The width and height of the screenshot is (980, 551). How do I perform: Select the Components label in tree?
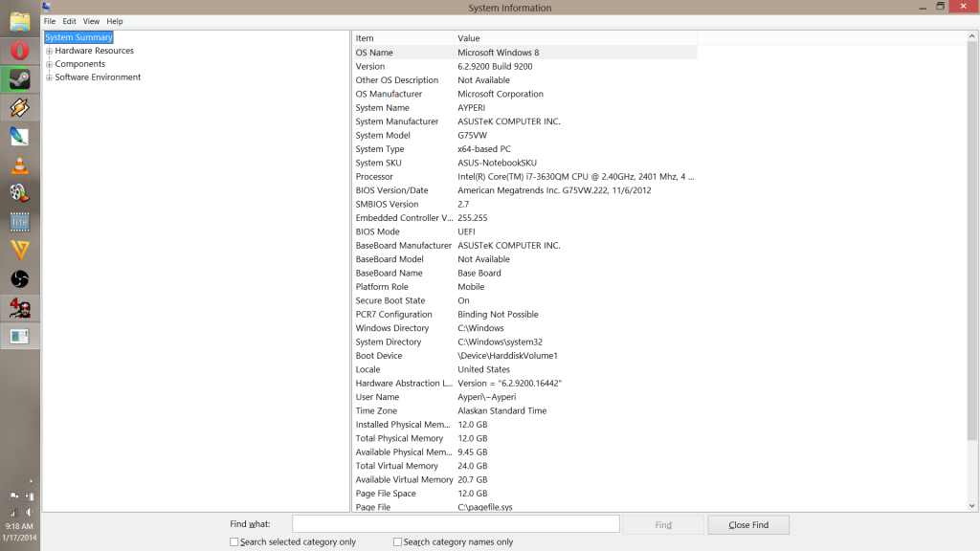click(x=80, y=64)
